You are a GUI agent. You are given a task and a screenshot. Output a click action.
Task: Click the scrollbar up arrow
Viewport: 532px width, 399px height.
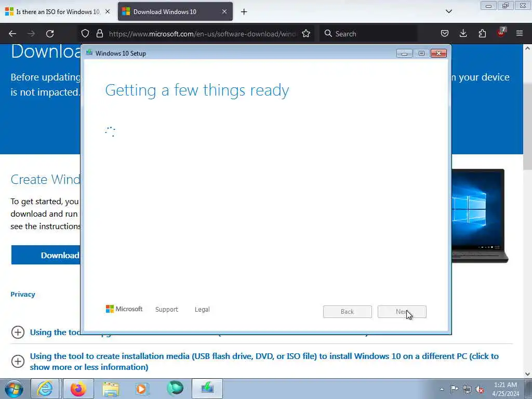tap(528, 48)
